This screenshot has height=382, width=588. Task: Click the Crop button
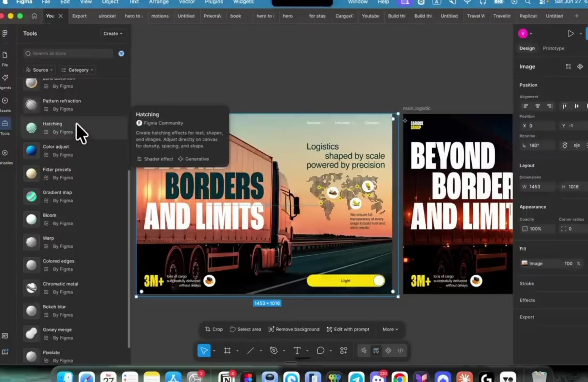point(214,329)
